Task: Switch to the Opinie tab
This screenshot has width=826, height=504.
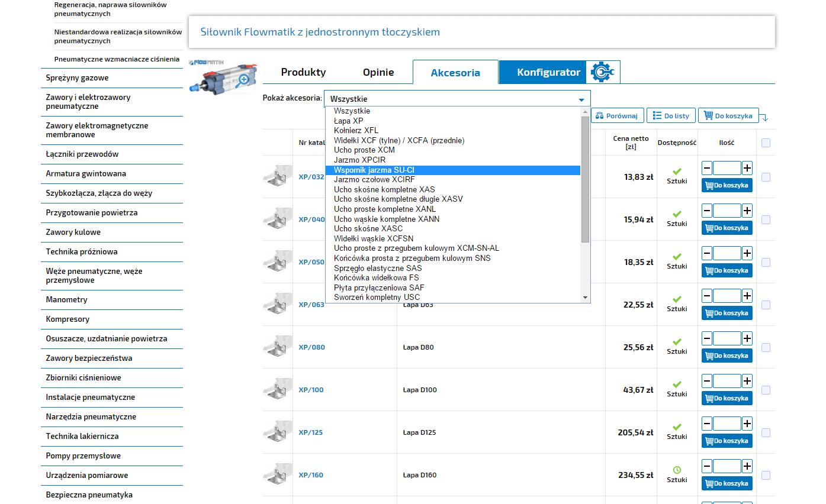Action: (378, 72)
